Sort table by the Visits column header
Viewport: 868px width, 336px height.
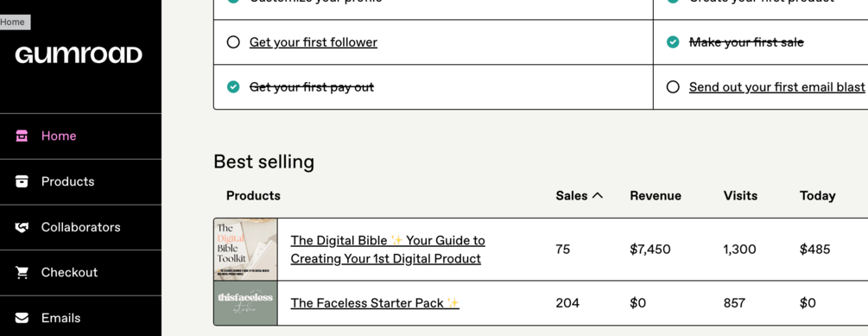pos(740,195)
